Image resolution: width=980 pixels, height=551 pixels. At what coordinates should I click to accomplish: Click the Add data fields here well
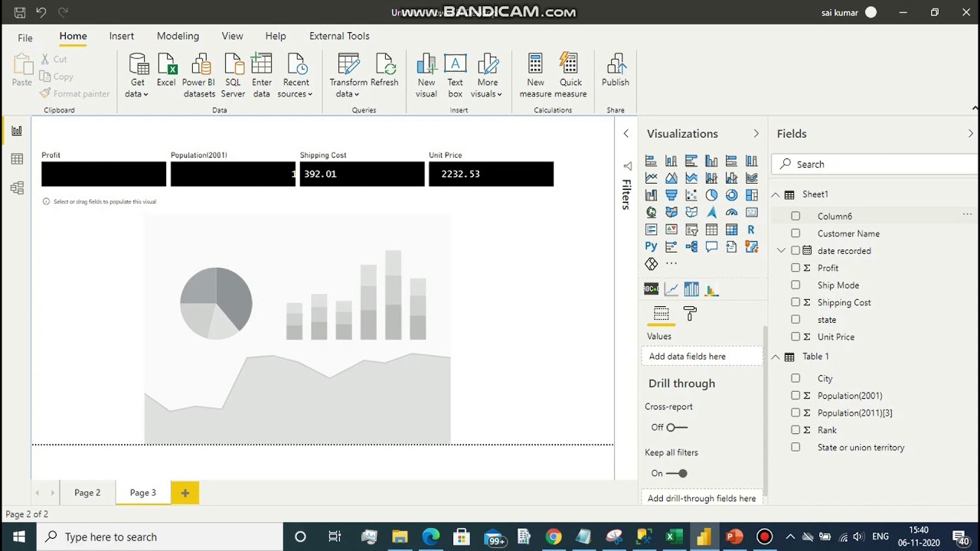(x=702, y=356)
